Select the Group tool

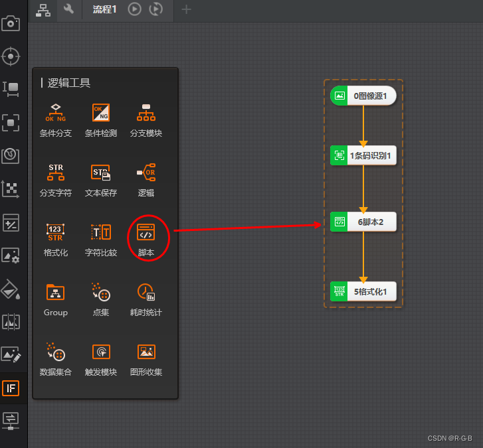coord(56,299)
